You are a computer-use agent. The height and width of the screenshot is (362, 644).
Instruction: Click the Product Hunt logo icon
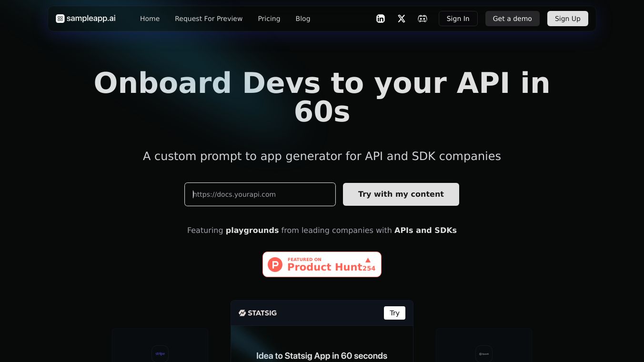tap(275, 264)
